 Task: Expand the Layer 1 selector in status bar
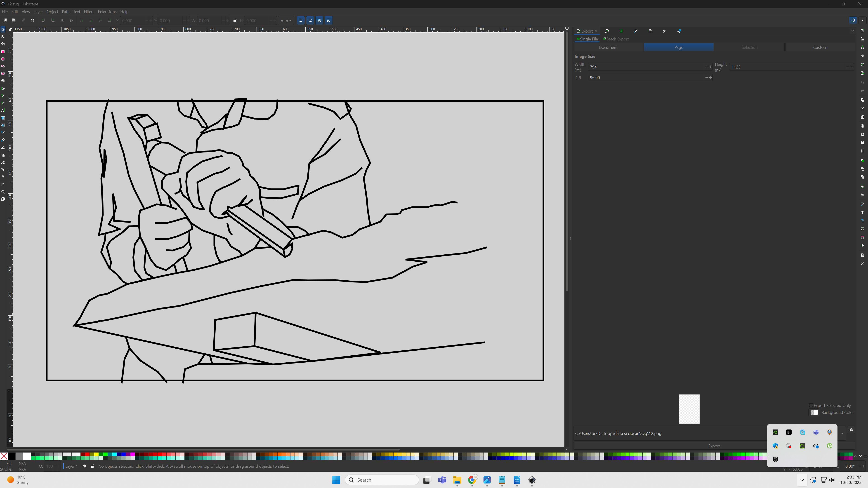(x=71, y=466)
